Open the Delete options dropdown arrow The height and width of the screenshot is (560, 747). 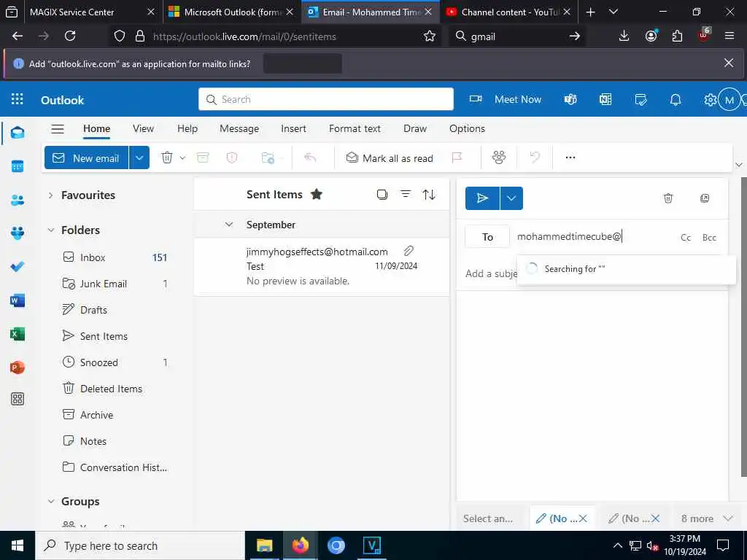pyautogui.click(x=182, y=157)
